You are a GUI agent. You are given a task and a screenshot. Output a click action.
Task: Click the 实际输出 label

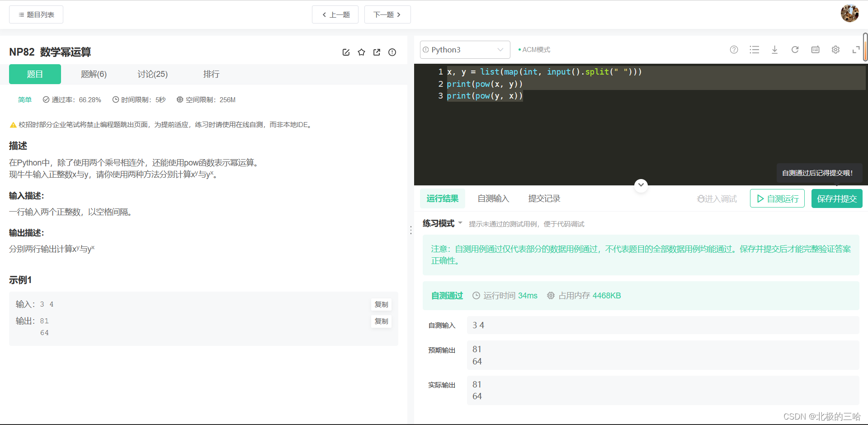442,385
